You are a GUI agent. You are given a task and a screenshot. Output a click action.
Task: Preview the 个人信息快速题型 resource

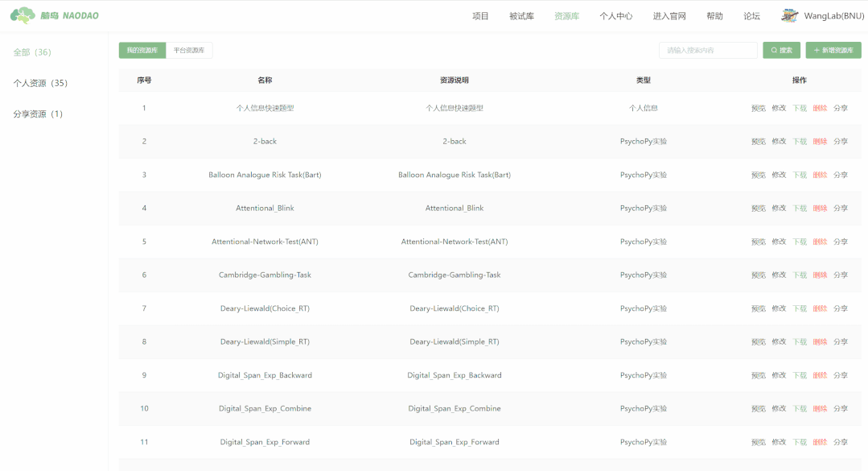(x=759, y=108)
